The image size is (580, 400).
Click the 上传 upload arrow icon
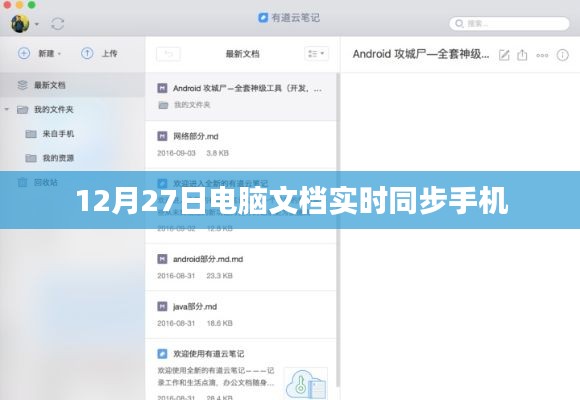point(87,54)
